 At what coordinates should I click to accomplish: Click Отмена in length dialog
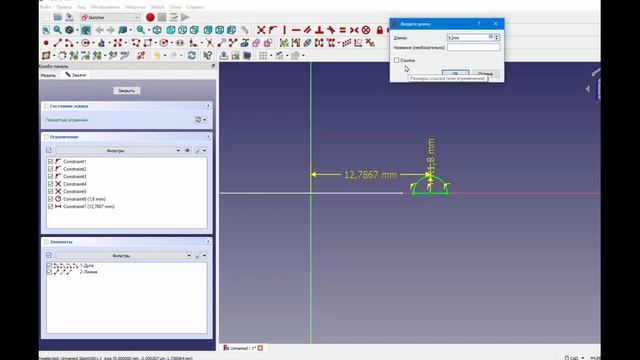(485, 73)
